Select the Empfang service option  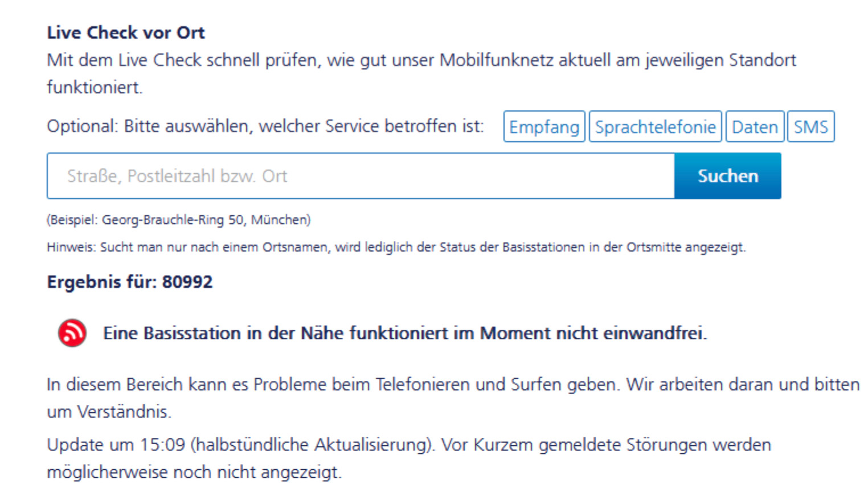544,126
